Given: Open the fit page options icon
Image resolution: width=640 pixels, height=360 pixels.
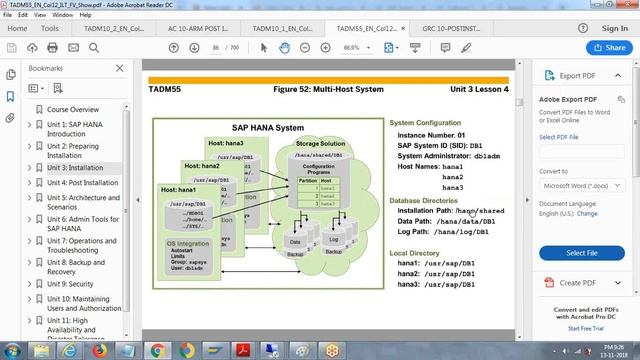Looking at the screenshot, I should [391, 48].
